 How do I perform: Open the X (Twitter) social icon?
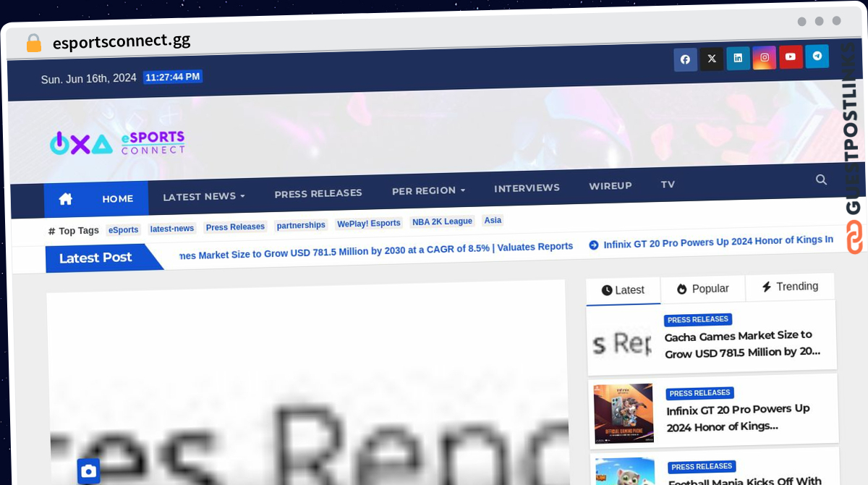coord(712,59)
